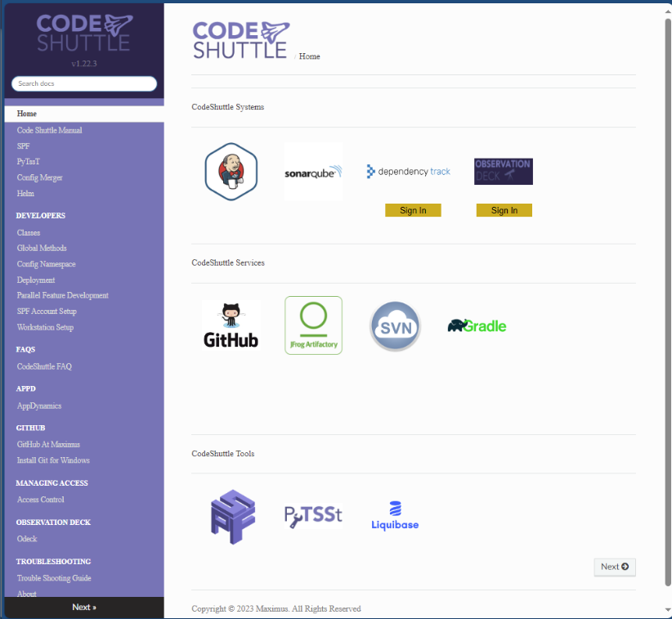Open SPF Account Setup page

tap(47, 312)
